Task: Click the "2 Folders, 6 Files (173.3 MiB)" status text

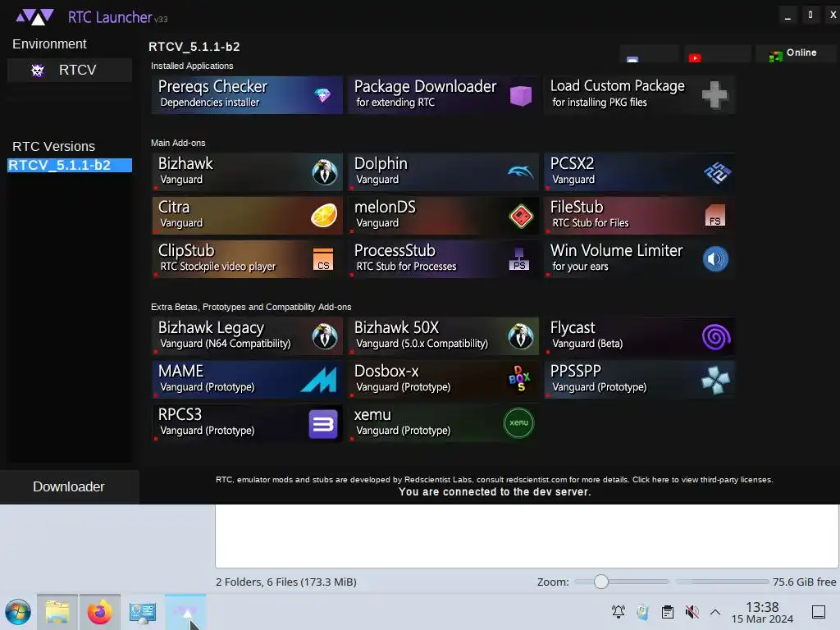Action: [x=286, y=582]
